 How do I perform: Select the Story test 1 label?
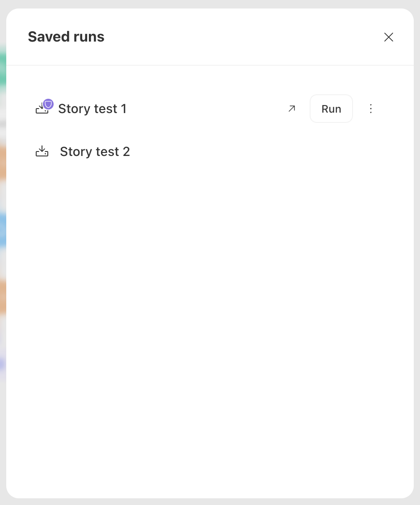coord(92,109)
